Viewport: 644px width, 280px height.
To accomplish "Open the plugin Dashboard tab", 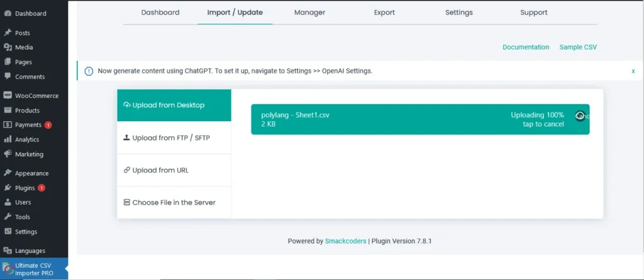I will 160,13.
